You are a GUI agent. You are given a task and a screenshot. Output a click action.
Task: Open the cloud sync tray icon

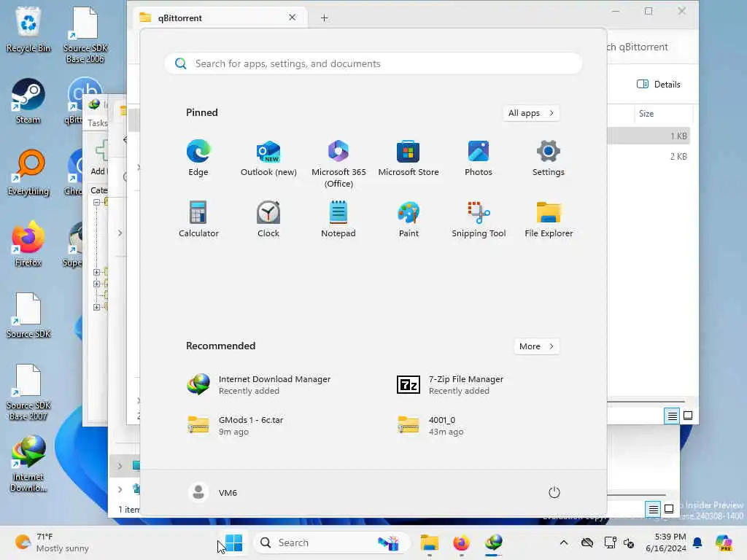click(x=587, y=542)
